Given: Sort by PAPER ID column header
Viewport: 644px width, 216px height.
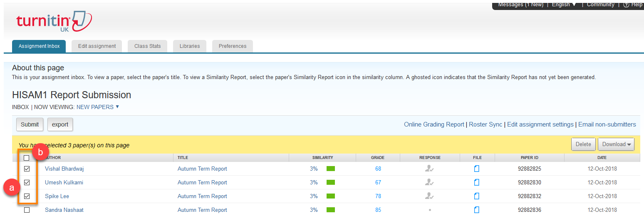Looking at the screenshot, I should click(530, 158).
